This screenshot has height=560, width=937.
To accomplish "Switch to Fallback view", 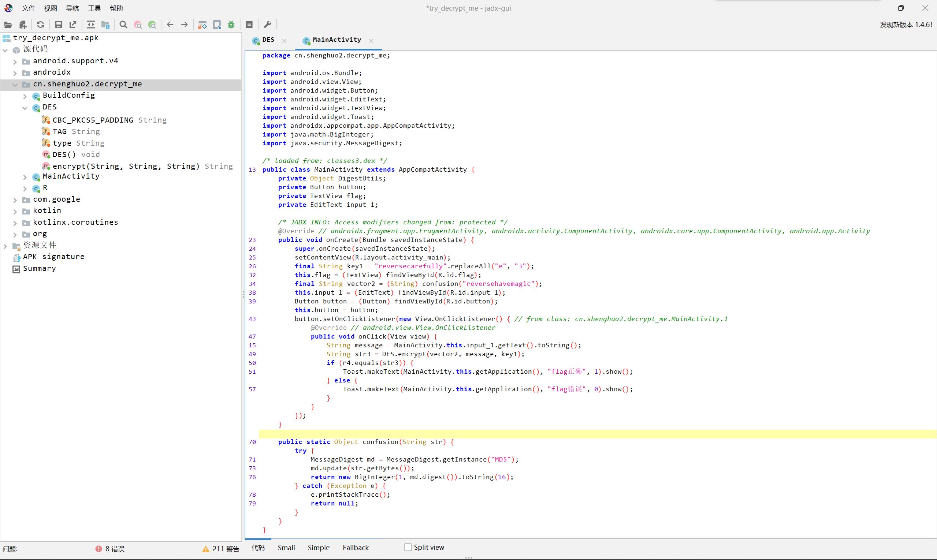I will pyautogui.click(x=356, y=548).
